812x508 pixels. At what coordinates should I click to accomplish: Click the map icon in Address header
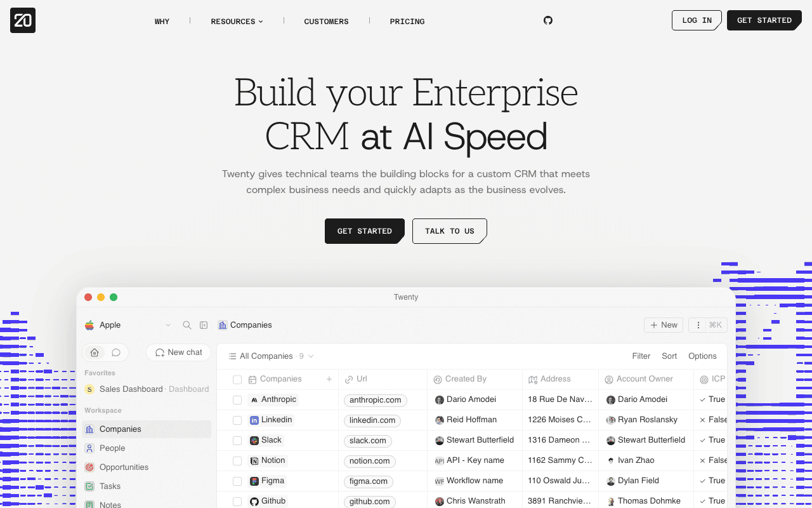pyautogui.click(x=533, y=380)
